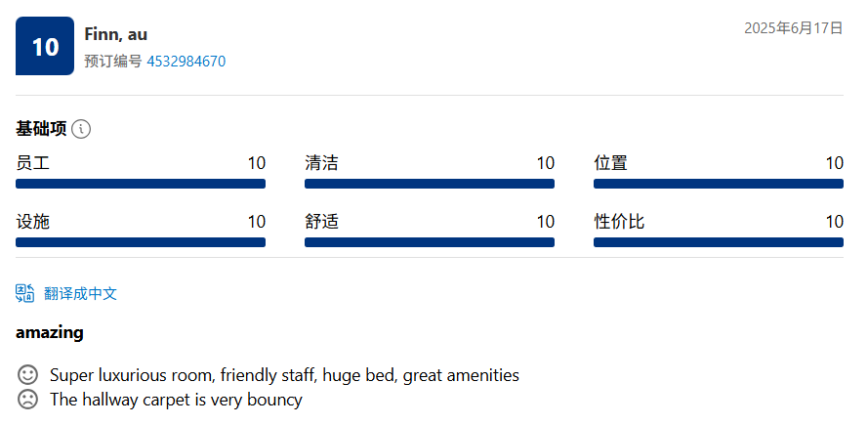Open booking number 4532984670 link
Screen dimensions: 868x425
tap(186, 61)
